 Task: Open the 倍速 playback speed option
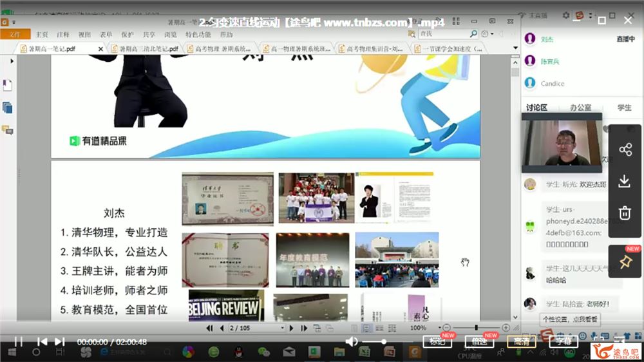(x=479, y=341)
